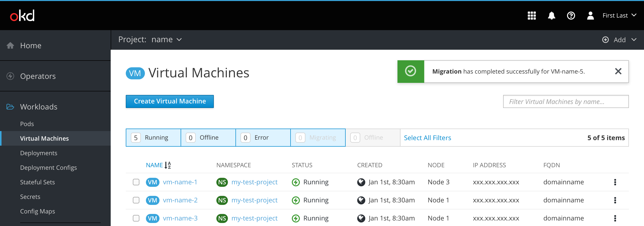The height and width of the screenshot is (226, 644).
Task: Click the Add plus circle icon
Action: pos(606,40)
